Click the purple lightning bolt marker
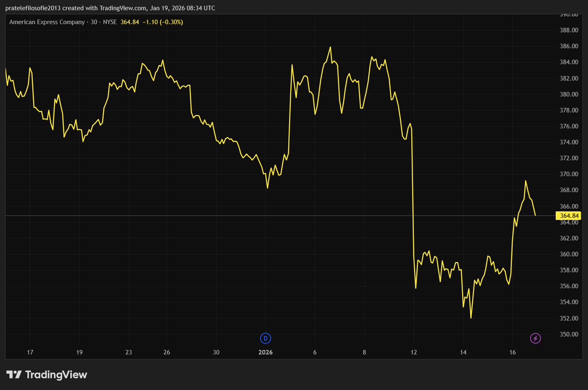The width and height of the screenshot is (588, 390). 535,338
